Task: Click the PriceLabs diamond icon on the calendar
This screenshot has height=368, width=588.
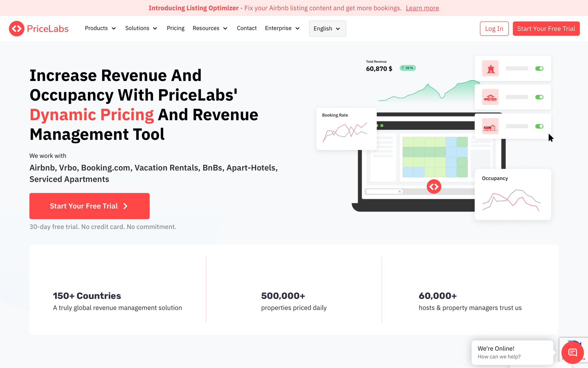Action: pos(434,186)
